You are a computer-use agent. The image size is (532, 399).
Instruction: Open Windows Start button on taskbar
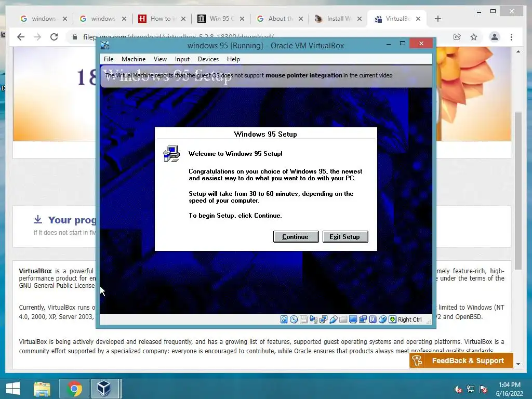[13, 389]
